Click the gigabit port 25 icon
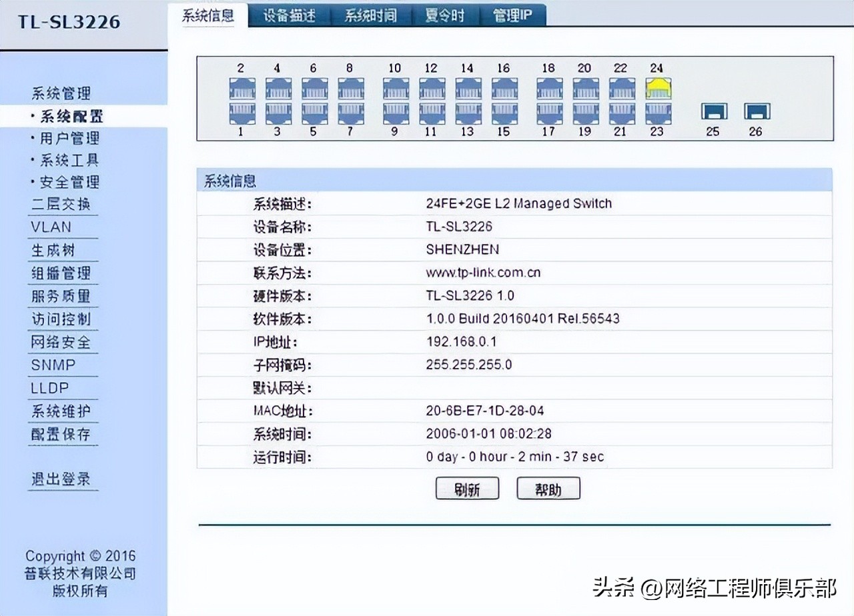The image size is (854, 616). pos(713,112)
